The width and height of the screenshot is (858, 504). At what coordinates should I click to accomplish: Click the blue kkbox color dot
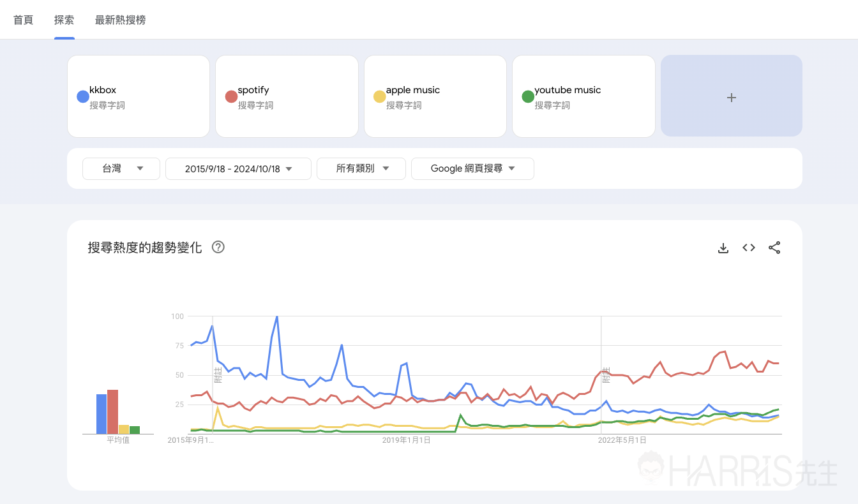pos(82,97)
